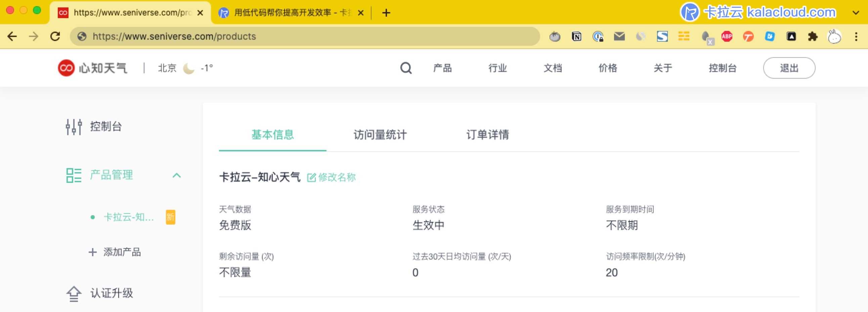Click the moon weather icon beside 北京
The width and height of the screenshot is (868, 312).
pos(189,68)
